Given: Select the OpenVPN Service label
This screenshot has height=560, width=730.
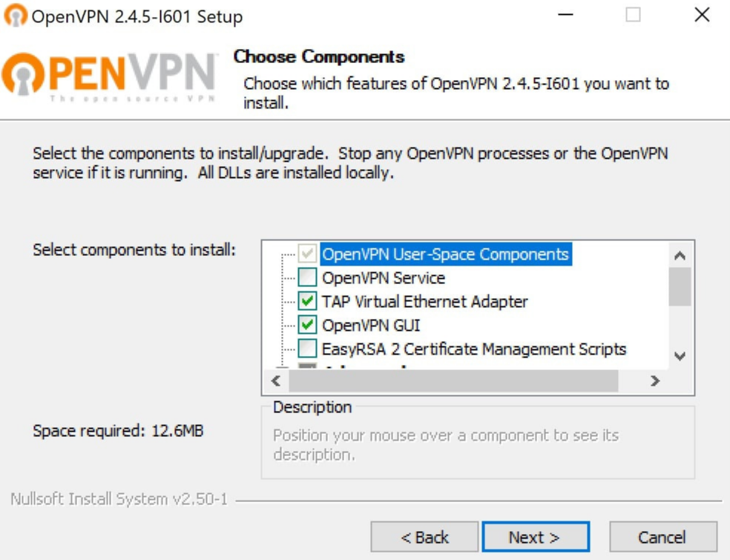Looking at the screenshot, I should coord(384,278).
